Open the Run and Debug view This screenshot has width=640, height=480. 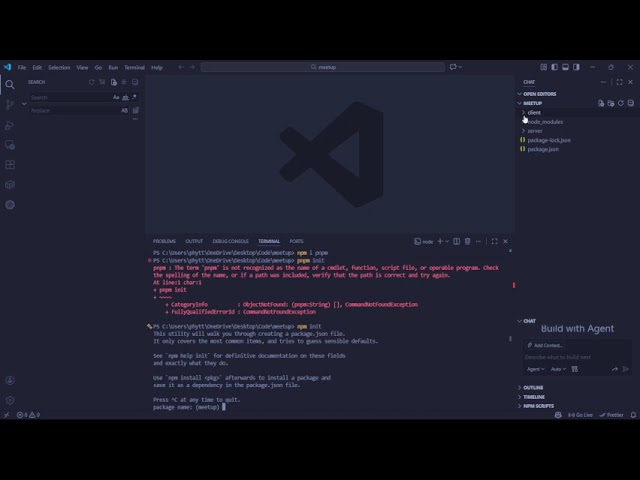click(x=10, y=125)
